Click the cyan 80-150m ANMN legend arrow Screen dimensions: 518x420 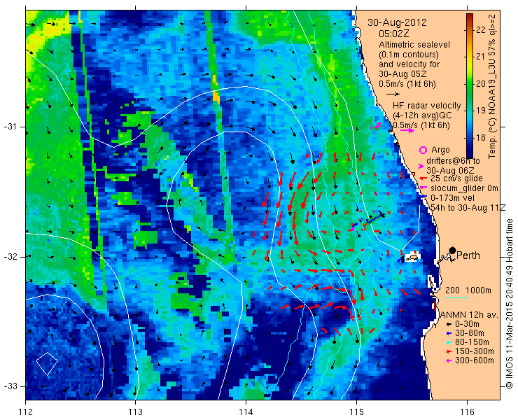coord(449,342)
